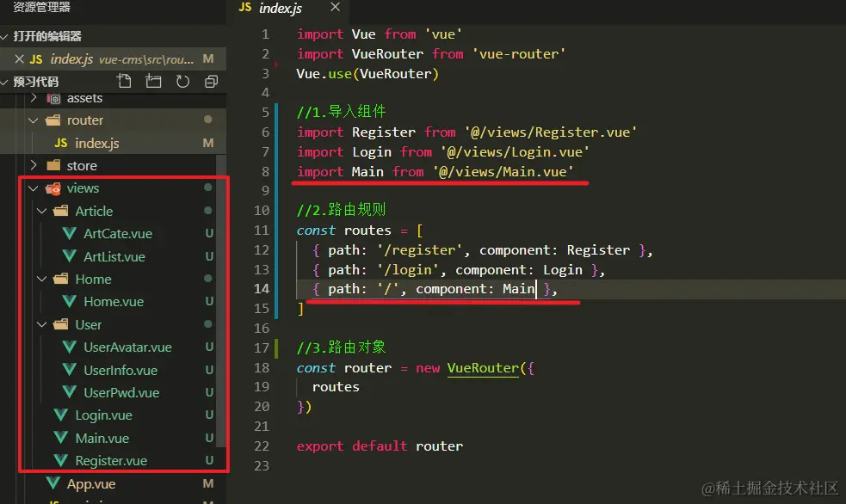
Task: Select the router folder icon
Action: pyautogui.click(x=52, y=120)
